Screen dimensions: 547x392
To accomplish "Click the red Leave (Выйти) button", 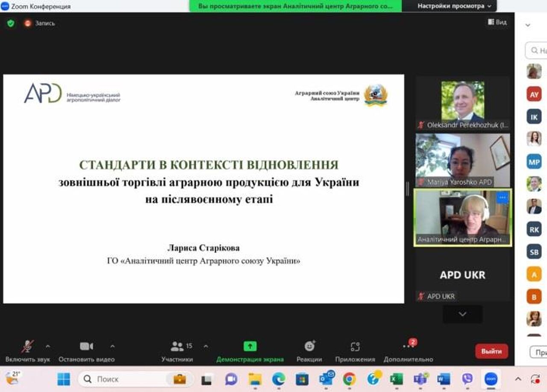I will (491, 351).
